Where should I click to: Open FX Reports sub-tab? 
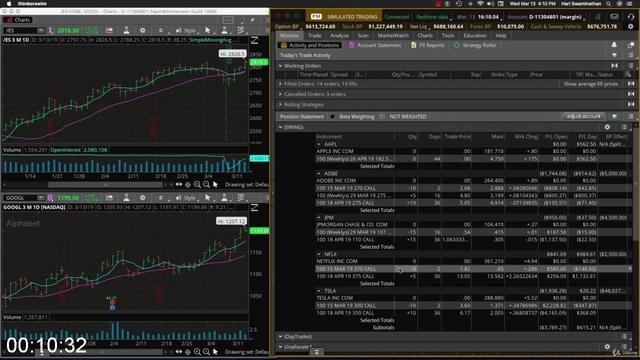[428, 45]
